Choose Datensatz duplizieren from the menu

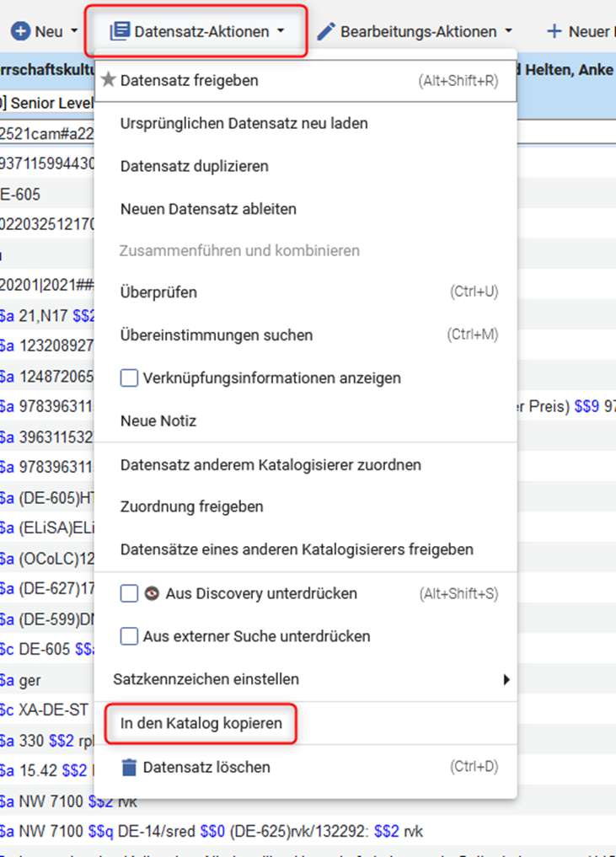(194, 166)
